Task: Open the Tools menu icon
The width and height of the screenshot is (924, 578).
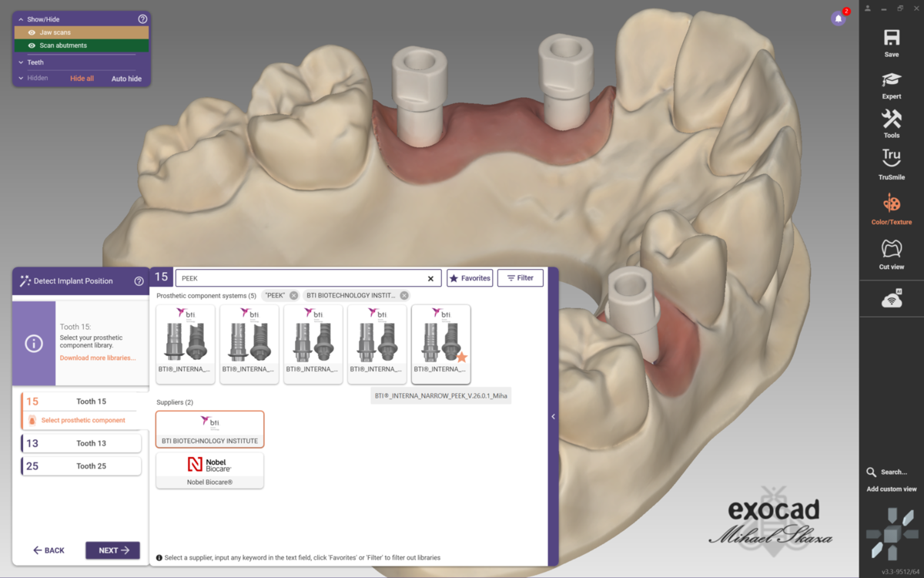Action: click(x=892, y=119)
